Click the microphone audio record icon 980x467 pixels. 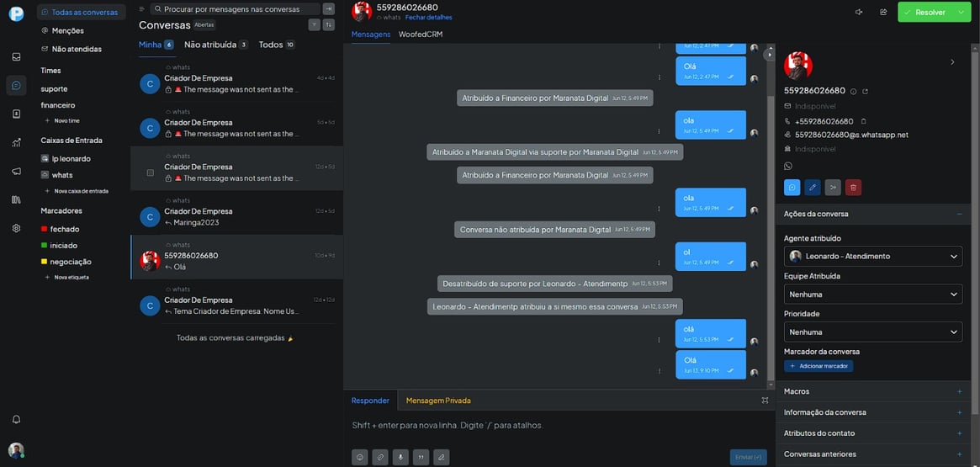(400, 457)
